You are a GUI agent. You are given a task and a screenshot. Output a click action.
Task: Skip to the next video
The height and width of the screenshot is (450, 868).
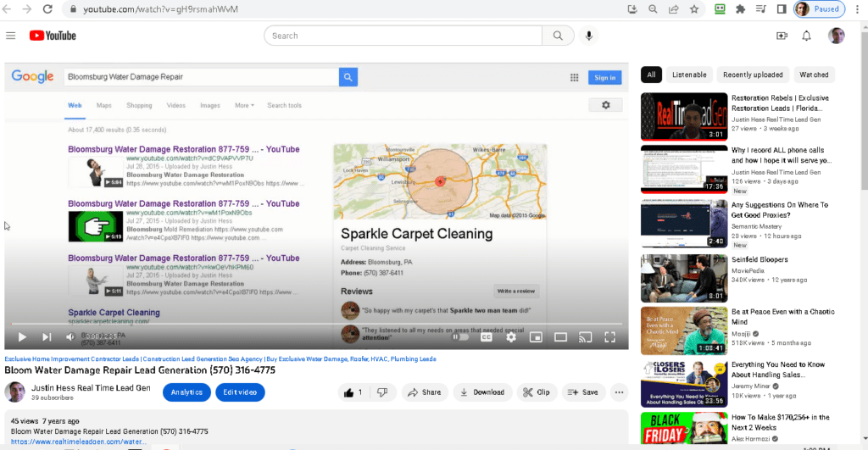(x=47, y=336)
